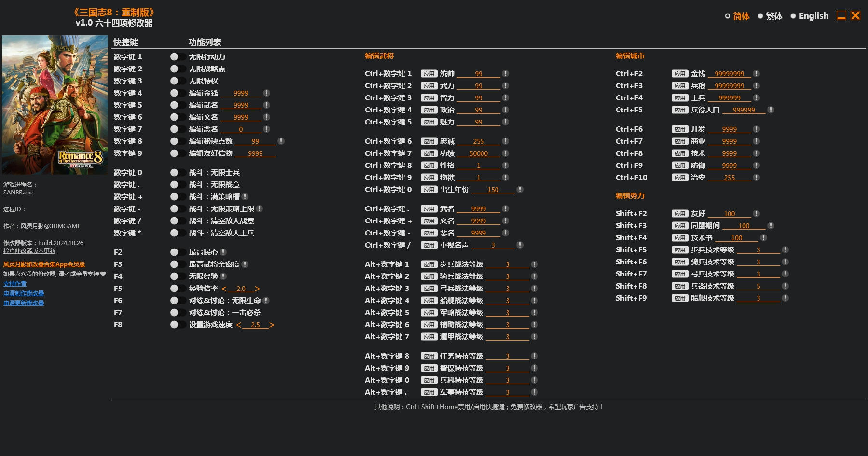Open 检查修改器版本更新 link

pyautogui.click(x=29, y=251)
